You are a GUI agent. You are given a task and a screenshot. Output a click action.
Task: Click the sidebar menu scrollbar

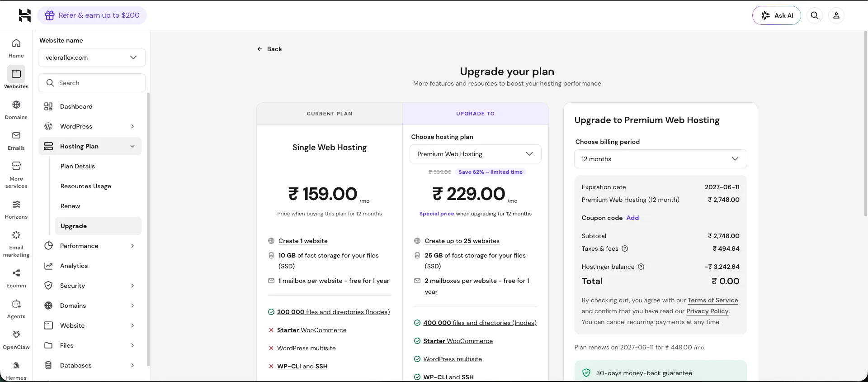tap(148, 229)
